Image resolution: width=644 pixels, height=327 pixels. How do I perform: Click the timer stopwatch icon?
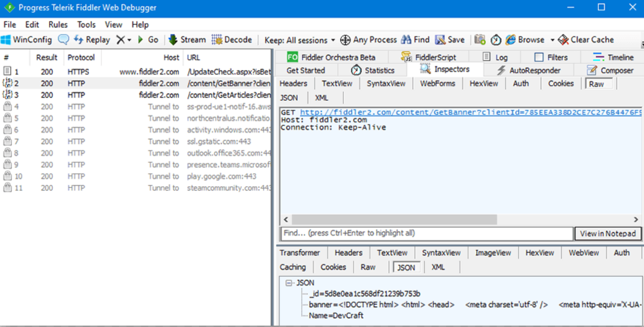(x=496, y=40)
